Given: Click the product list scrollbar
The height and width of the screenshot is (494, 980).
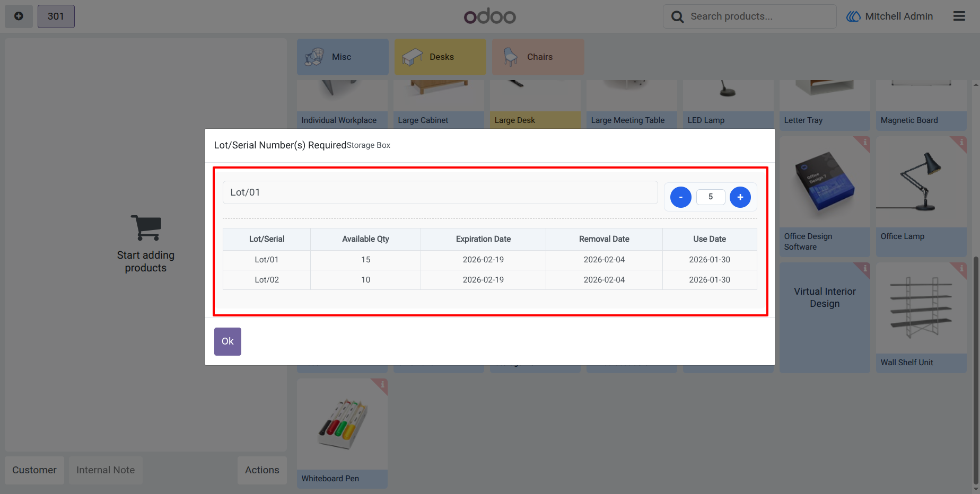Looking at the screenshot, I should (976, 369).
